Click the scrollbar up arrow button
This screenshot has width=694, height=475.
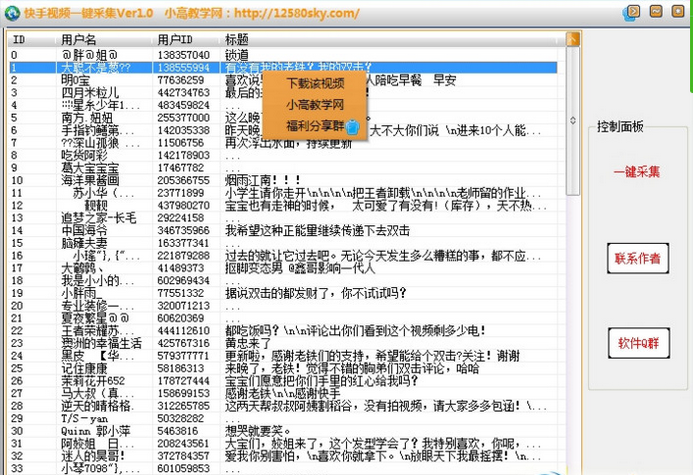(x=573, y=39)
